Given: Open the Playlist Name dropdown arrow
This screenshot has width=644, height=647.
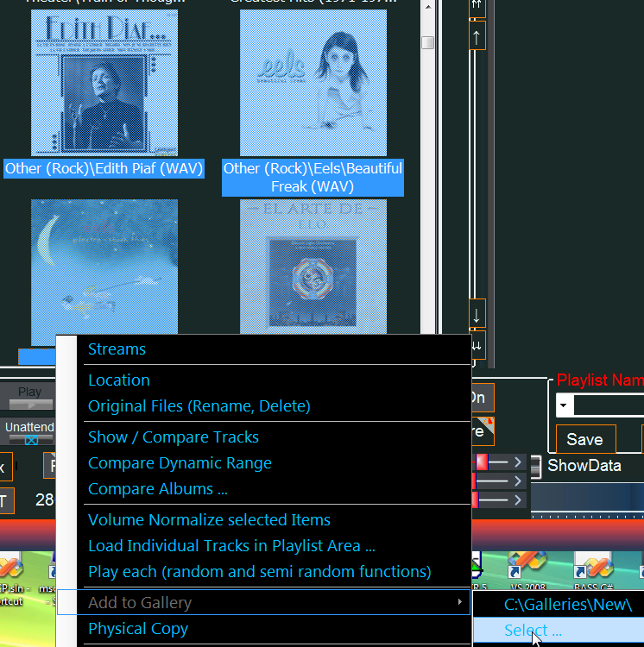Looking at the screenshot, I should (x=564, y=405).
